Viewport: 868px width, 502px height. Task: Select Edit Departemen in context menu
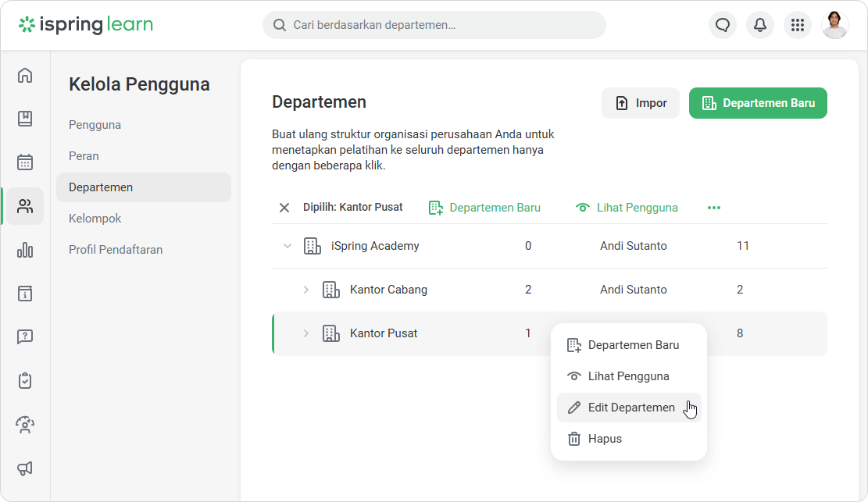pyautogui.click(x=630, y=408)
